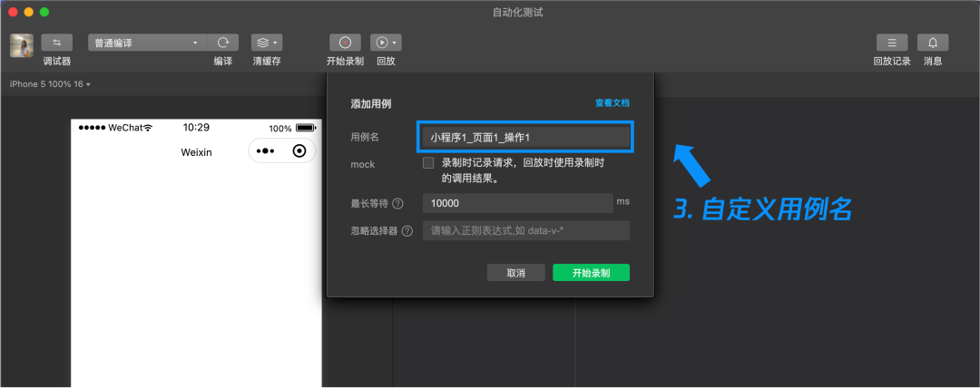Click the green fullscreen window button
The image size is (980, 388).
pos(44,12)
